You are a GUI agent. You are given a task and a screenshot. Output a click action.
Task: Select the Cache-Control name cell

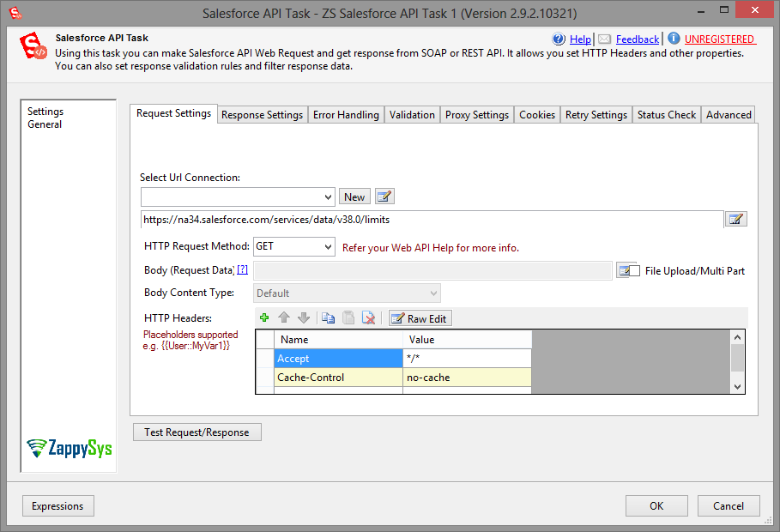[x=338, y=378]
